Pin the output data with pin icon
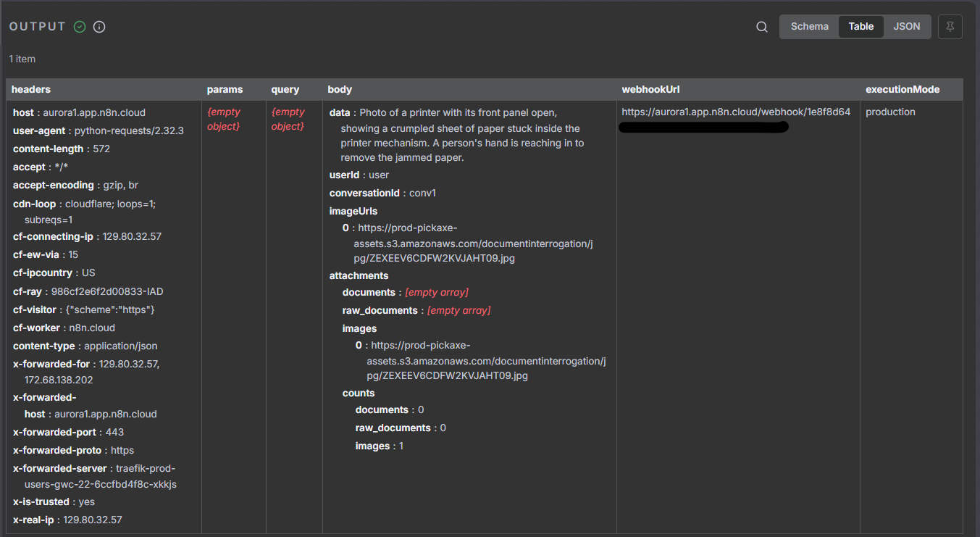This screenshot has height=537, width=980. click(x=950, y=27)
